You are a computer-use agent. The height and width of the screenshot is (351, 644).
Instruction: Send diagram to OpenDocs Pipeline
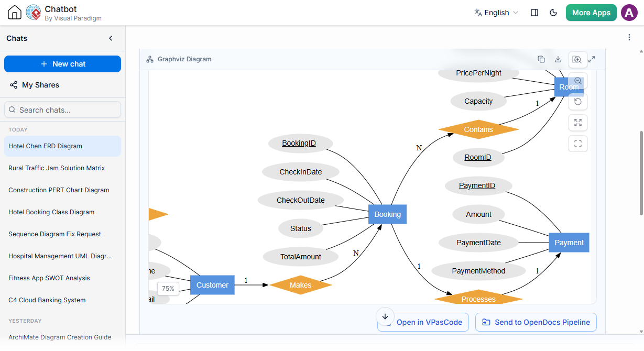pyautogui.click(x=536, y=322)
